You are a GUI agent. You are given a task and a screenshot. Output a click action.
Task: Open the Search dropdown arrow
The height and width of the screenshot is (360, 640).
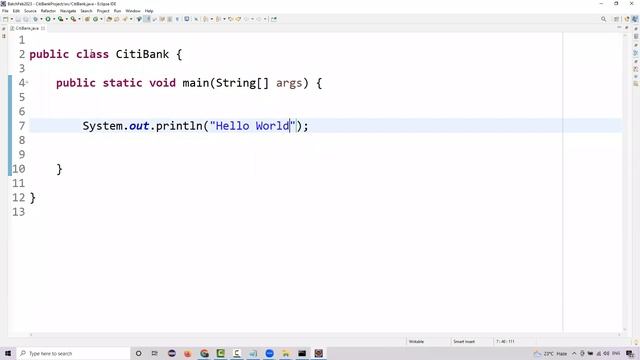pyautogui.click(x=131, y=19)
